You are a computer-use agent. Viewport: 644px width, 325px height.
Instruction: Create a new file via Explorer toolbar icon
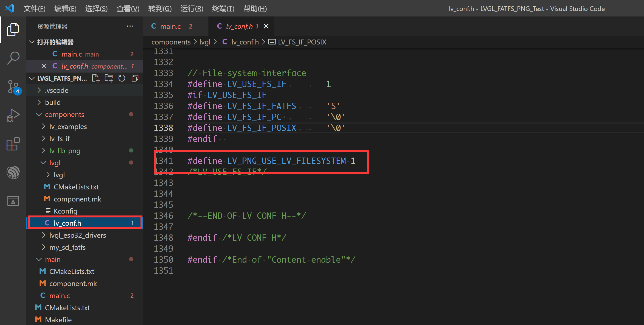pos(95,78)
